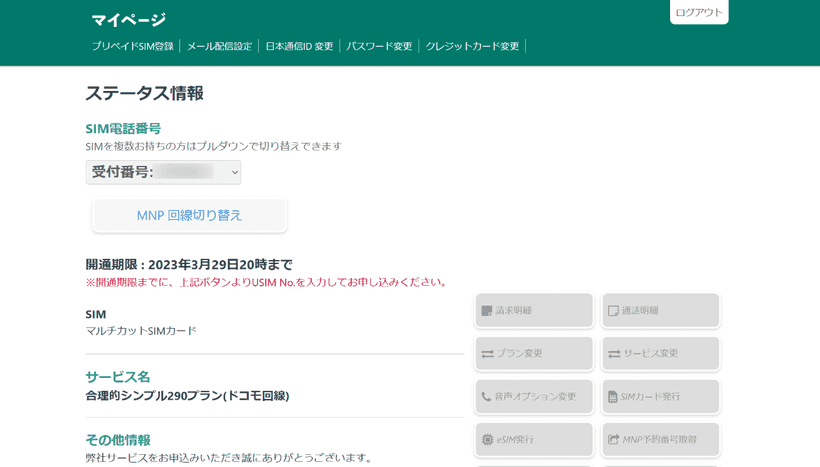Click the SIM電話番号 heading

123,129
